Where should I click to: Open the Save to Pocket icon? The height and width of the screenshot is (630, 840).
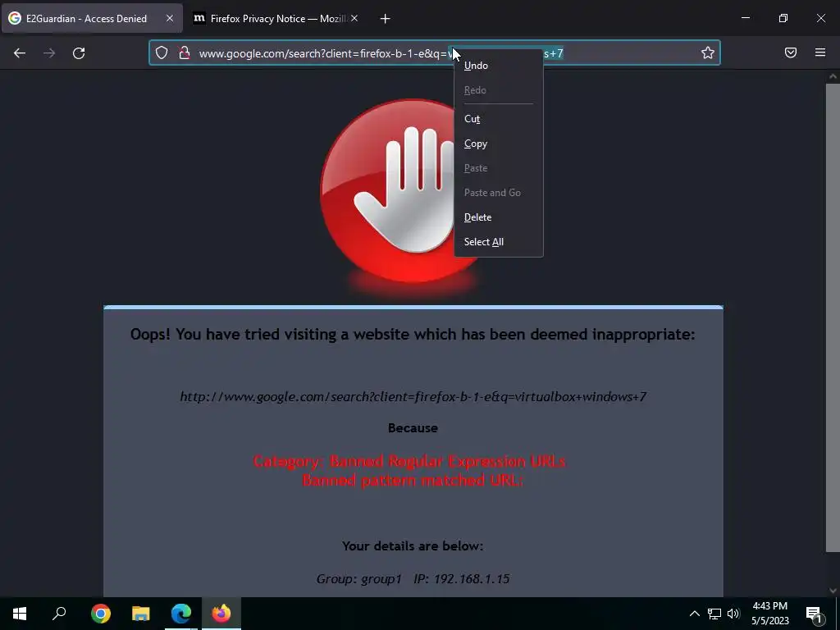[790, 52]
